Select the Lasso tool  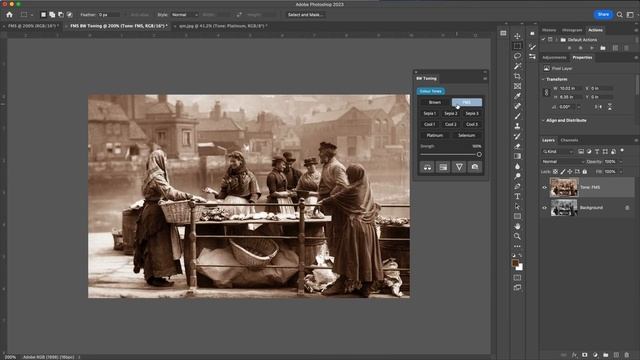coord(517,56)
